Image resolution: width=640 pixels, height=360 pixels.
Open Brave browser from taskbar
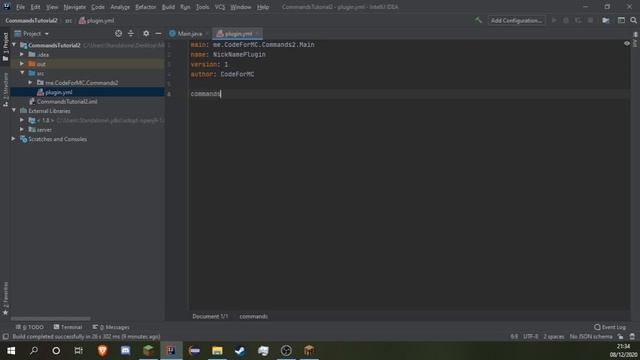pyautogui.click(x=102, y=351)
